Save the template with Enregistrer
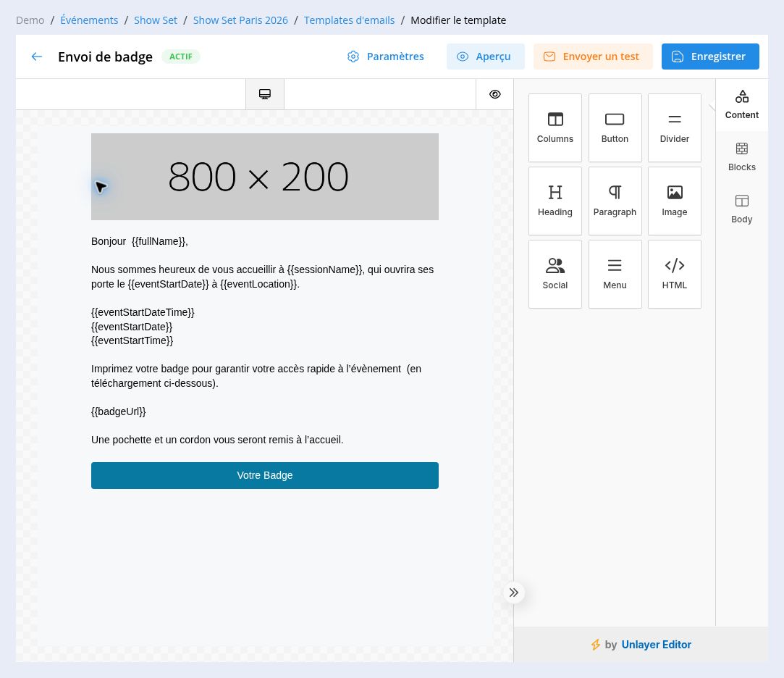This screenshot has height=678, width=784. click(x=710, y=56)
